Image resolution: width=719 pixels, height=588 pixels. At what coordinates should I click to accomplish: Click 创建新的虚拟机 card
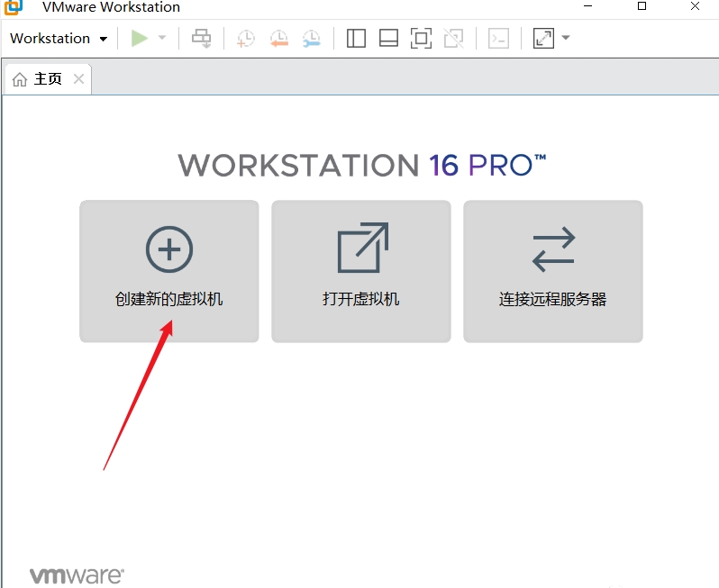coord(169,271)
